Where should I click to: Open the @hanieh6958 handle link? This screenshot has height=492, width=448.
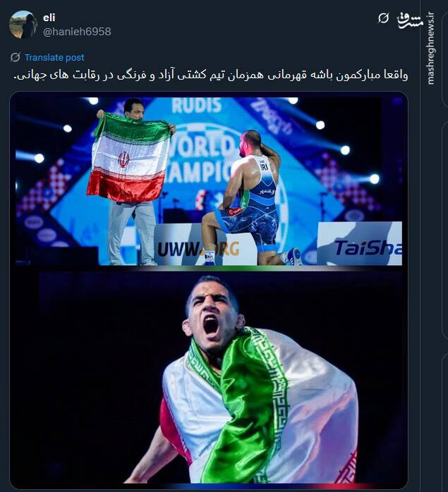coord(77,32)
